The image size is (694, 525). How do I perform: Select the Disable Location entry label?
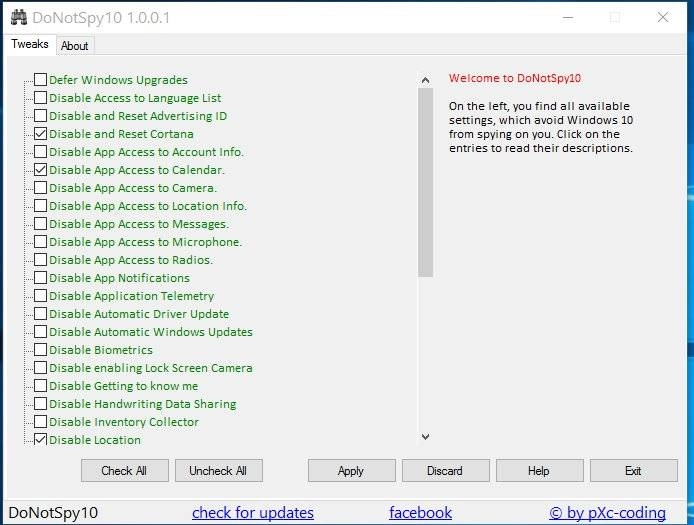(95, 440)
